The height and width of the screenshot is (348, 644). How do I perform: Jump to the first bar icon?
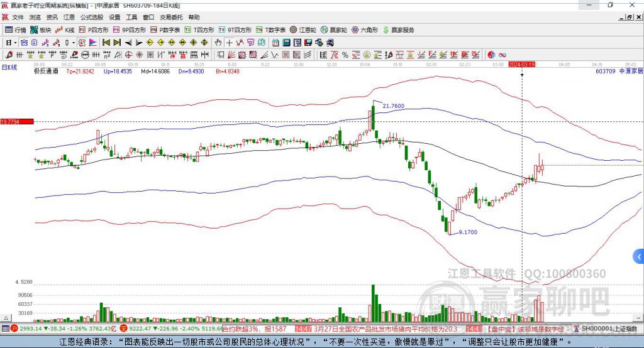click(x=106, y=43)
